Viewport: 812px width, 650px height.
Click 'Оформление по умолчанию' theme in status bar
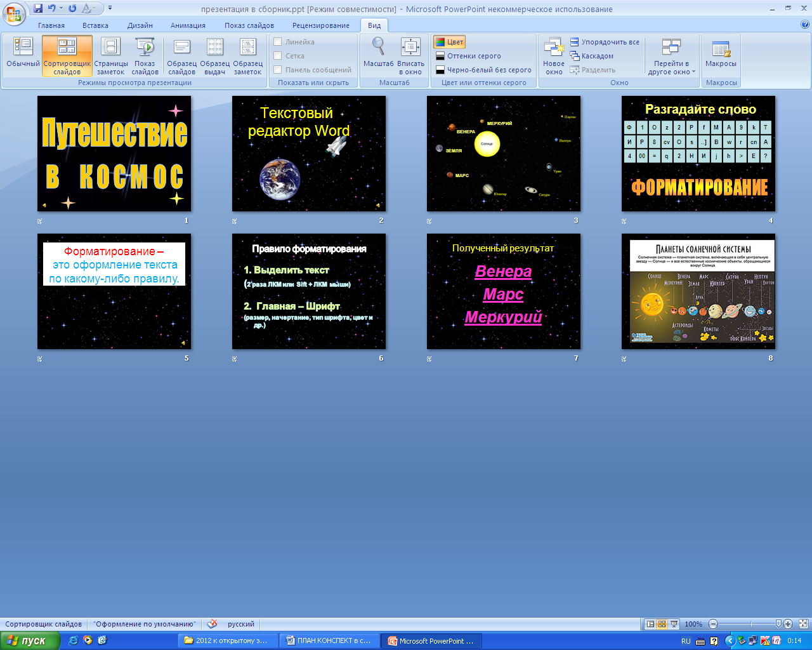click(143, 624)
